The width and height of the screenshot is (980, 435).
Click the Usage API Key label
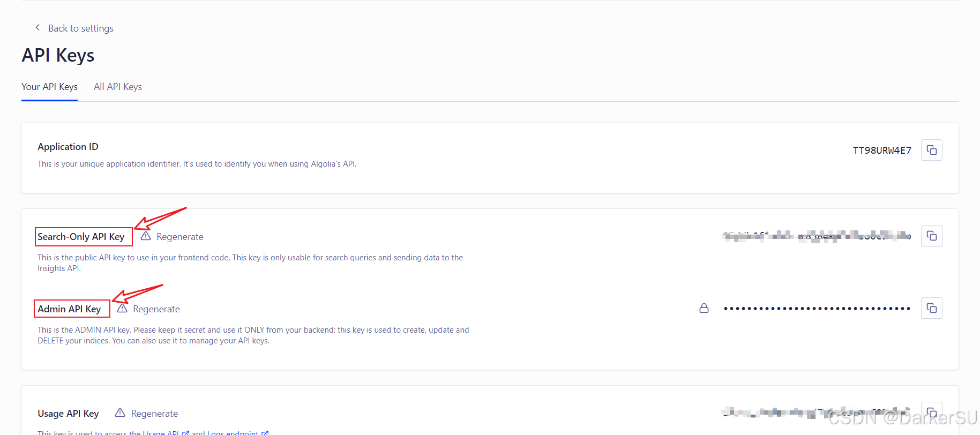click(x=68, y=414)
